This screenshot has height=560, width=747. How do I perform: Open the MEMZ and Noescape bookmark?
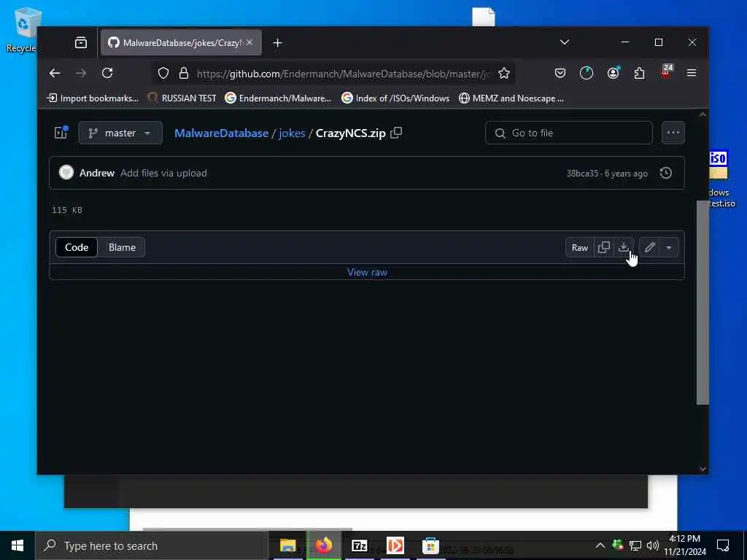pyautogui.click(x=511, y=98)
